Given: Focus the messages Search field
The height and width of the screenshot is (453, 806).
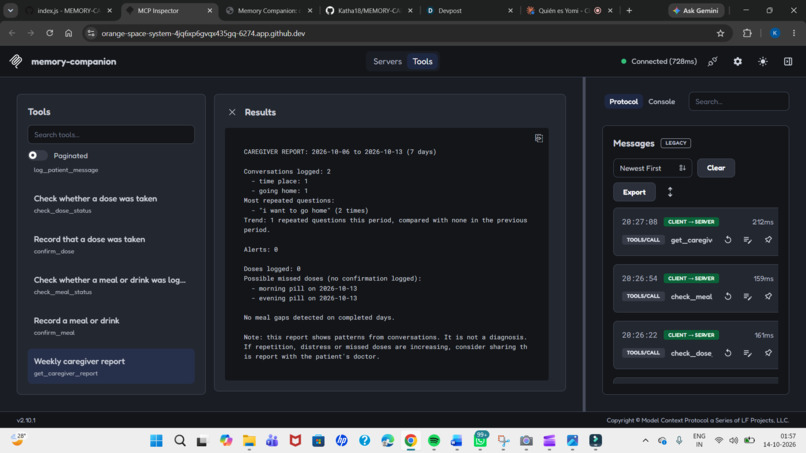Looking at the screenshot, I should [738, 101].
